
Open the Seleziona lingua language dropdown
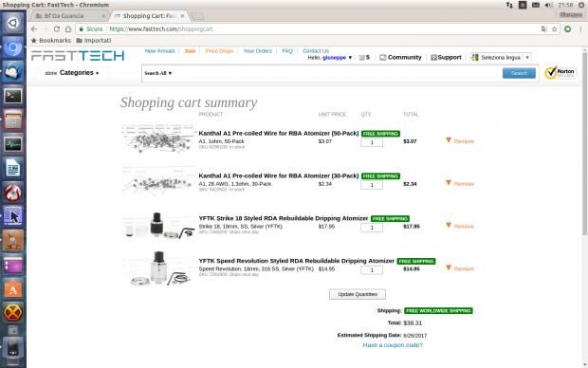[501, 58]
